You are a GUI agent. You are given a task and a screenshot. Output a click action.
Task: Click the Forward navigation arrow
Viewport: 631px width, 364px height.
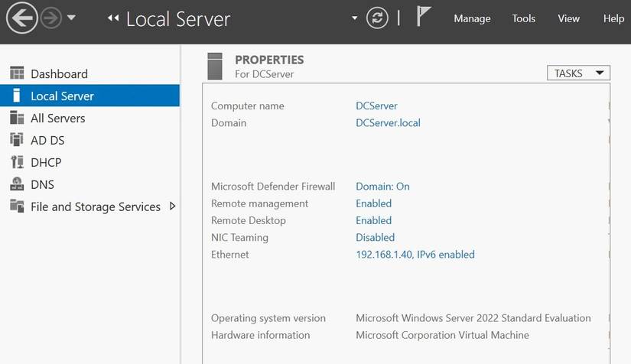51,18
